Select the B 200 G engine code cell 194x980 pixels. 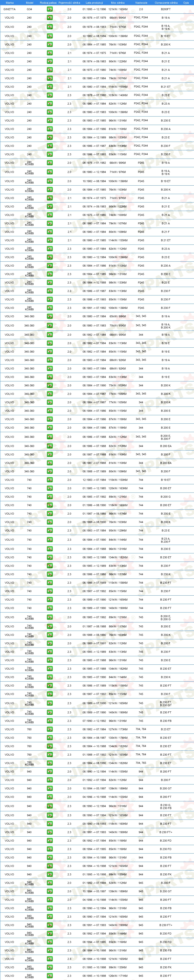[165, 497]
